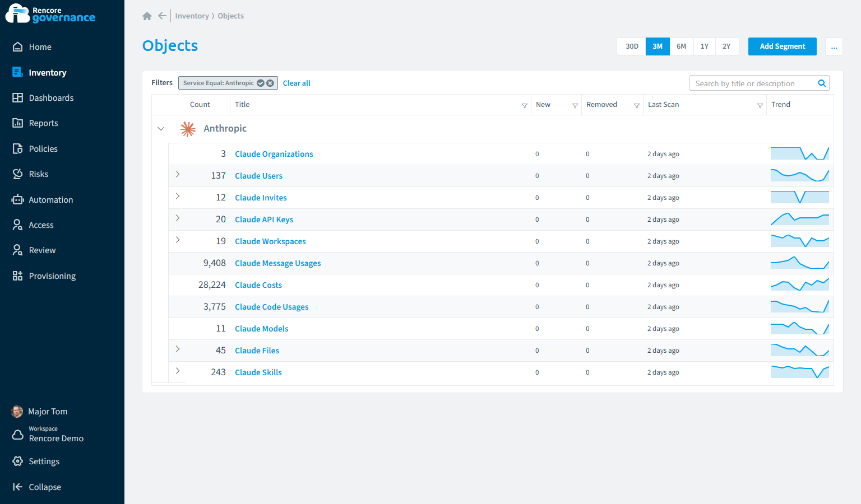Open the more options ellipsis menu
This screenshot has height=504, width=861.
tap(834, 46)
